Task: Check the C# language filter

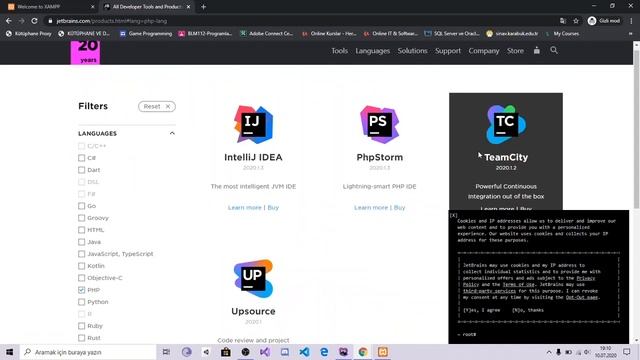Action: pos(82,158)
